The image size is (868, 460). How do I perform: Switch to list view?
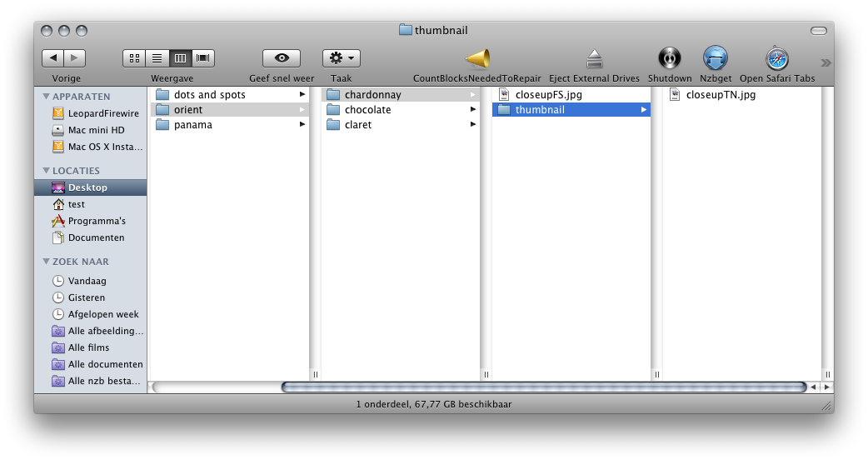pos(157,57)
